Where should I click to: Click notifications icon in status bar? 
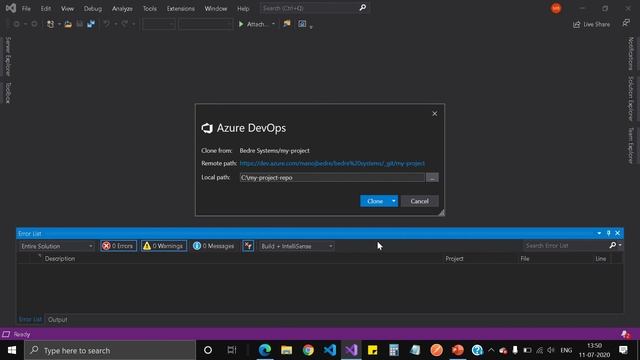[x=625, y=334]
